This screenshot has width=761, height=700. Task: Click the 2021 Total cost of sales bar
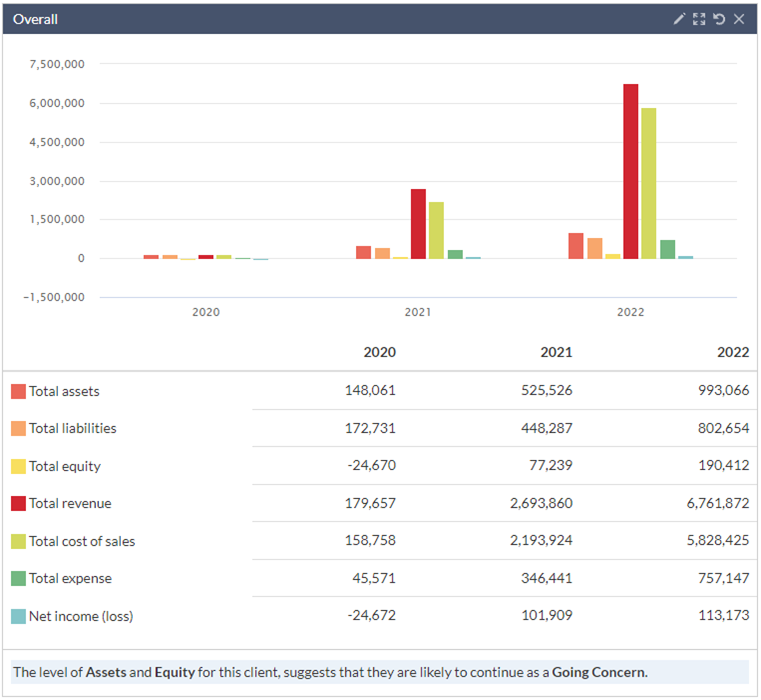coord(436,230)
